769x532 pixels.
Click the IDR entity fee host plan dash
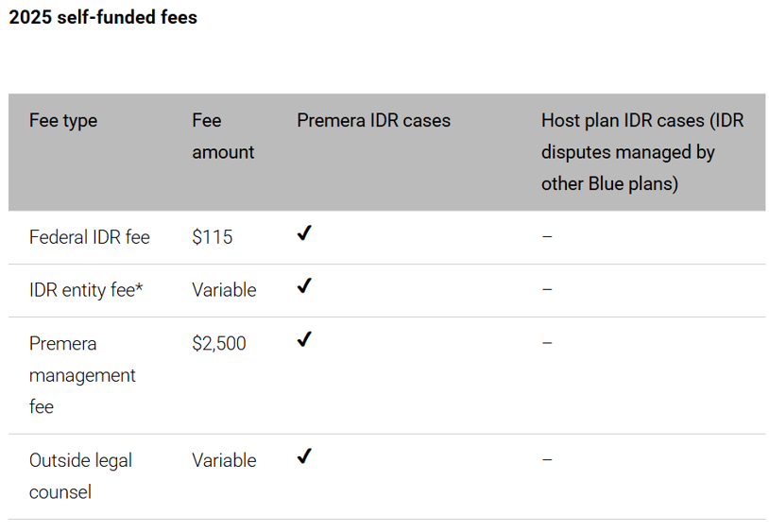547,289
